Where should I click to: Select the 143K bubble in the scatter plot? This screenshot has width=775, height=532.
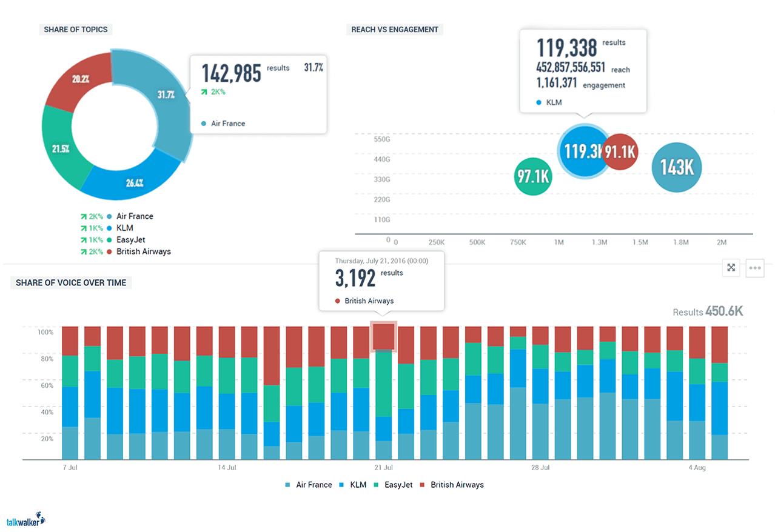click(x=676, y=167)
